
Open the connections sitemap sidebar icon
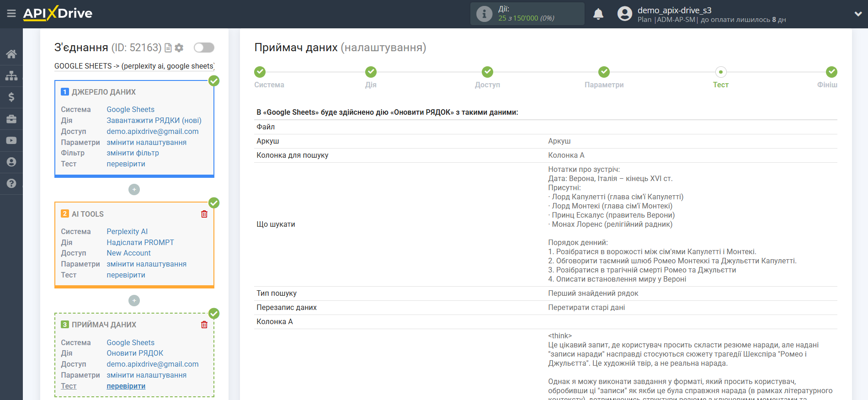click(x=11, y=75)
